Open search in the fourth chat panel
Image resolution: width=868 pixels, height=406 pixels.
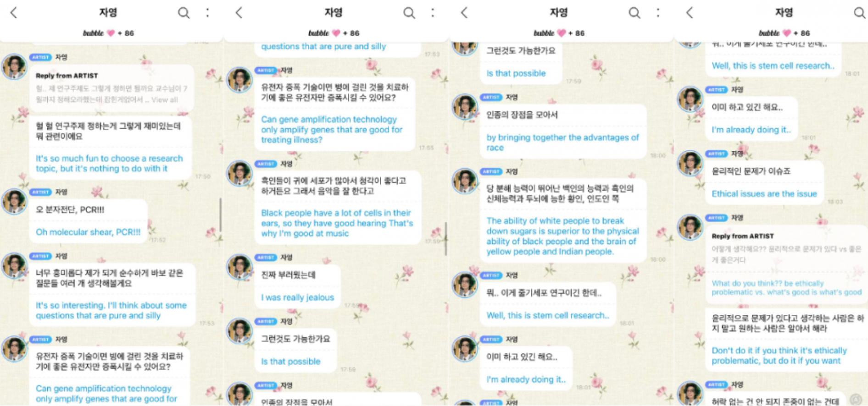point(859,13)
